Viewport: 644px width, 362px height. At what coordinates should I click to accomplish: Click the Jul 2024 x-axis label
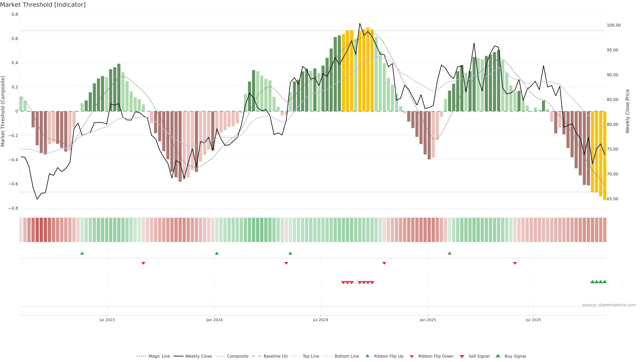pyautogui.click(x=320, y=320)
